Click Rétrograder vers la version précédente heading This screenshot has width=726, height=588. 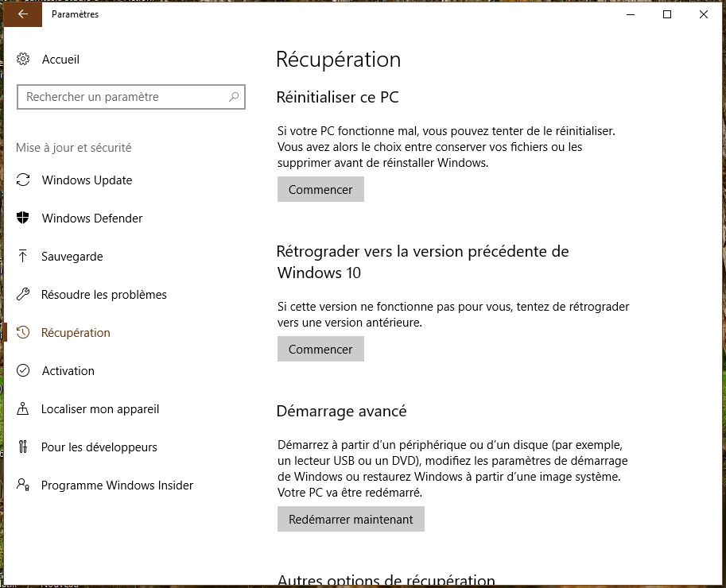[x=422, y=262]
